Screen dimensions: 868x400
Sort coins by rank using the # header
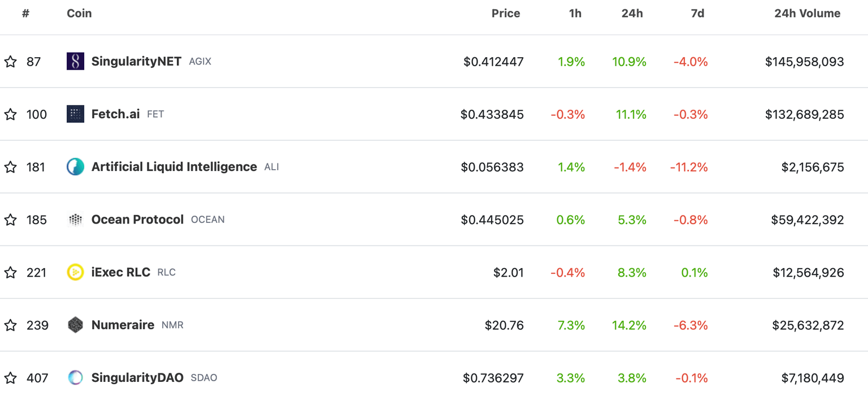[x=25, y=13]
